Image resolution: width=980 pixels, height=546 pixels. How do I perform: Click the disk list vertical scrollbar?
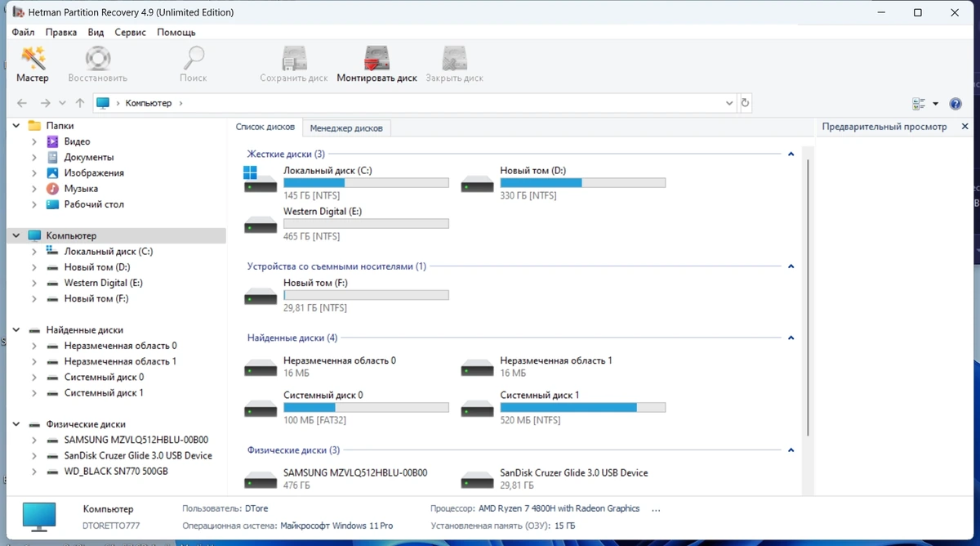pyautogui.click(x=808, y=298)
